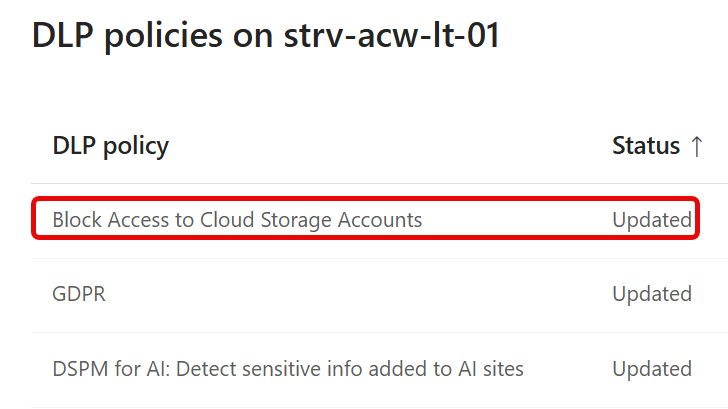Select Updated status in DSPM for AI row
The width and height of the screenshot is (728, 409).
pyautogui.click(x=652, y=370)
